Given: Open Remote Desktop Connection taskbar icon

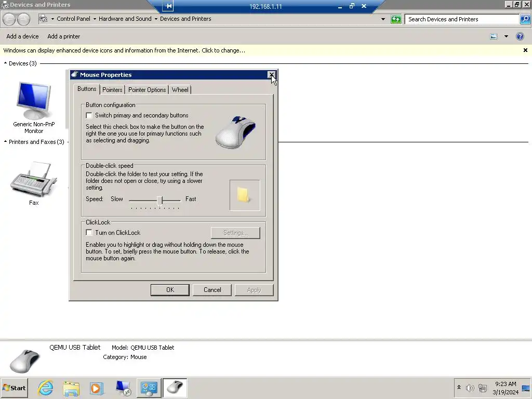Looking at the screenshot, I should [123, 388].
